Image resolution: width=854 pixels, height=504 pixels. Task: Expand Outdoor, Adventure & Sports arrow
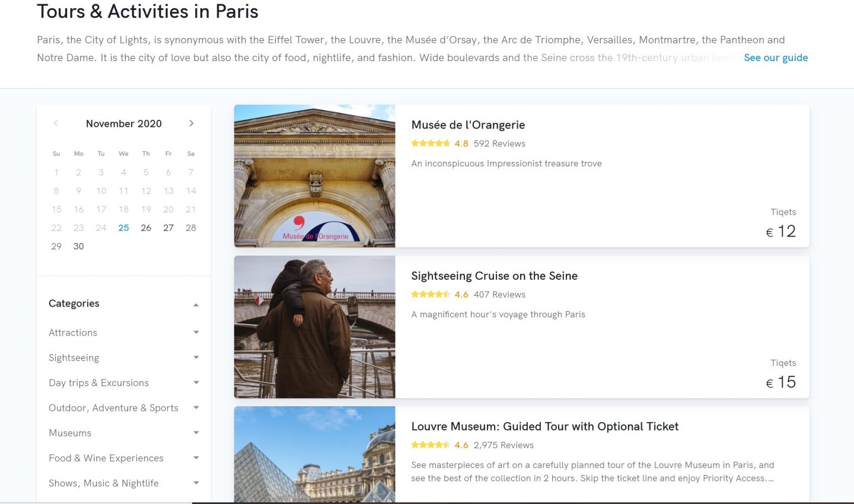coord(196,408)
